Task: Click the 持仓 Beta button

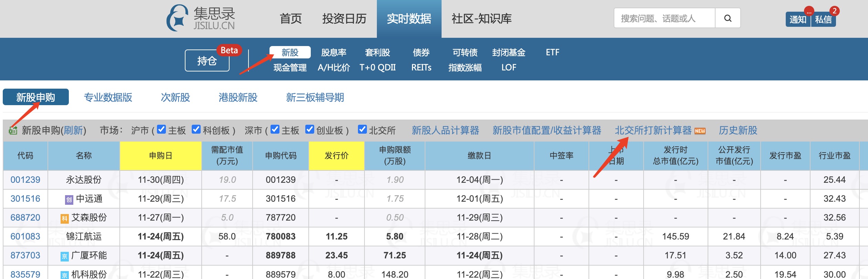Action: [x=207, y=61]
